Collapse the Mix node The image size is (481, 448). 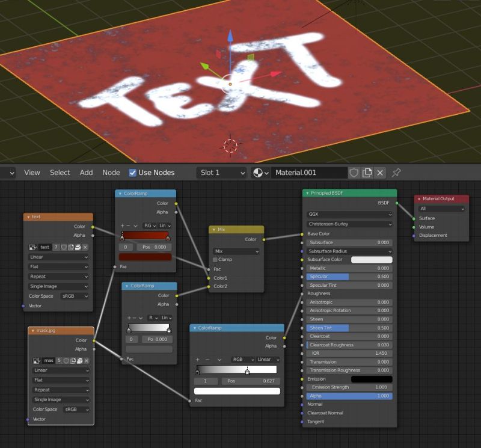pos(214,230)
